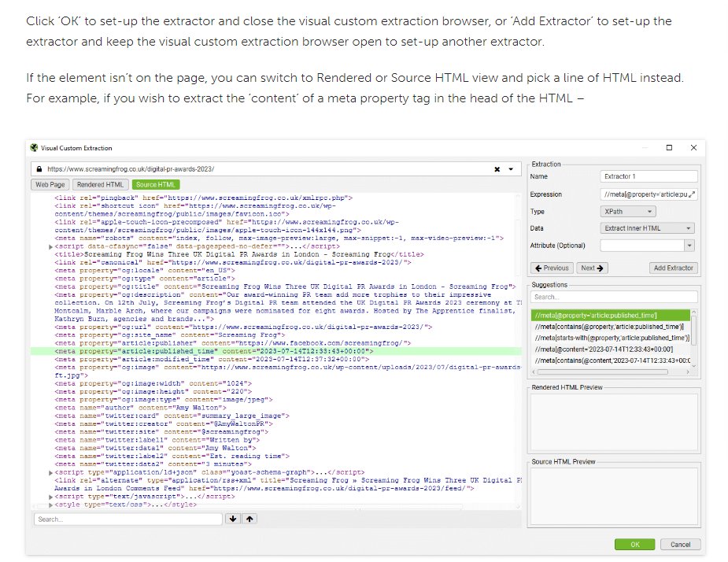
Task: Open the URL history dropdown arrow
Action: point(511,169)
